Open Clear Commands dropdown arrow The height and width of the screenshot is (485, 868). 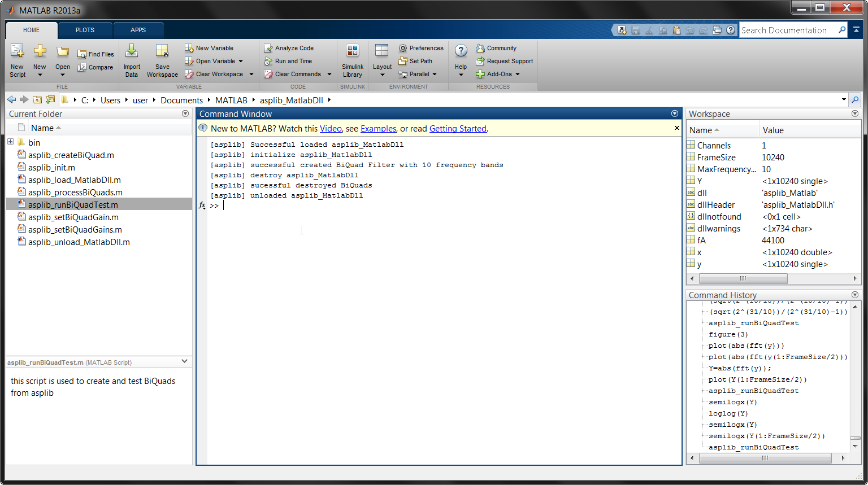coord(329,74)
